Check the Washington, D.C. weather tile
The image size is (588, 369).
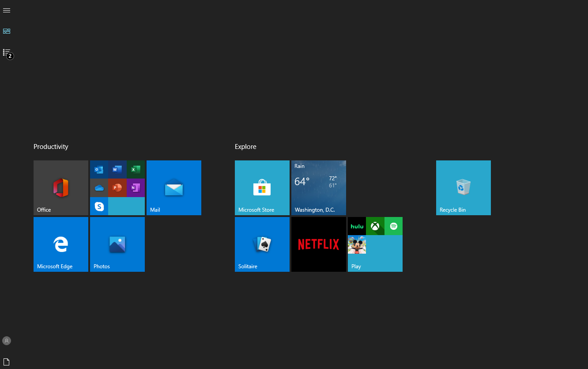coord(318,187)
